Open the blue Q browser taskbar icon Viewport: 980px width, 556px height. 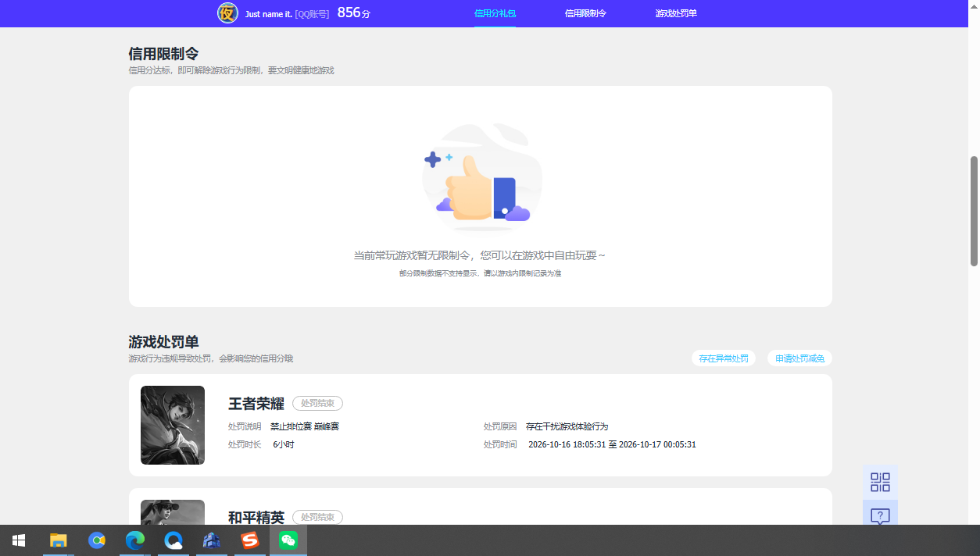tap(173, 540)
